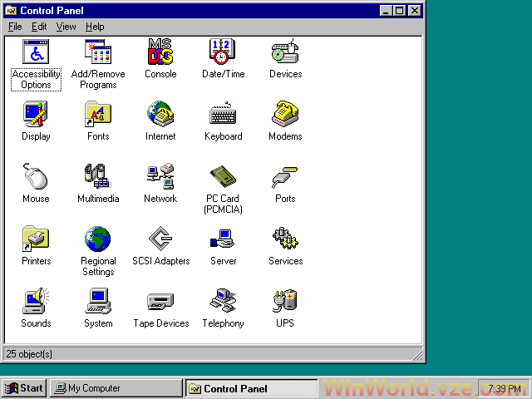Click the MS-DOS Console icon
This screenshot has height=399, width=532.
point(160,52)
